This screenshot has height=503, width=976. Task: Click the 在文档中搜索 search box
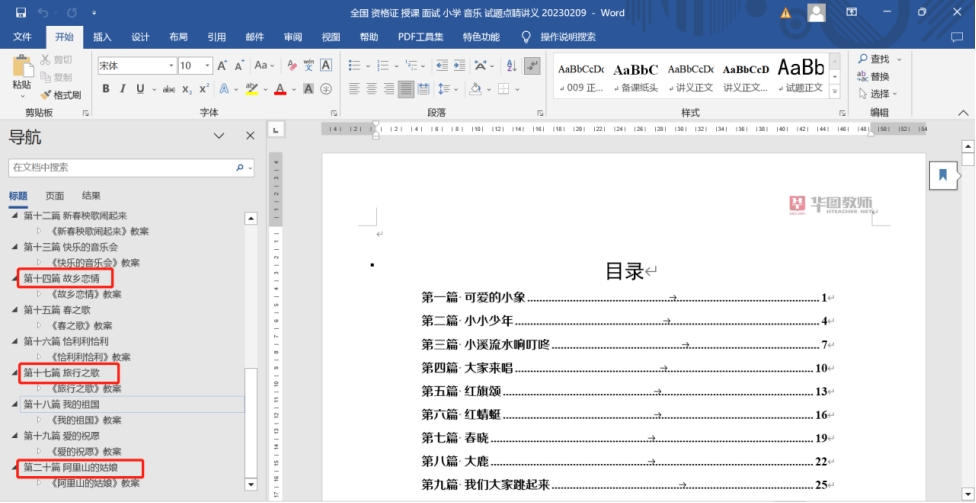pyautogui.click(x=122, y=167)
